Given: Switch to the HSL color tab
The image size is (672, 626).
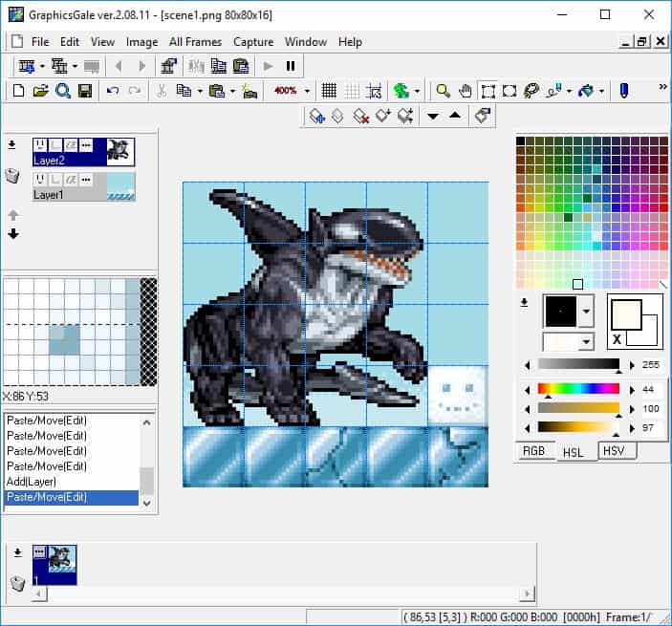Looking at the screenshot, I should coord(573,452).
